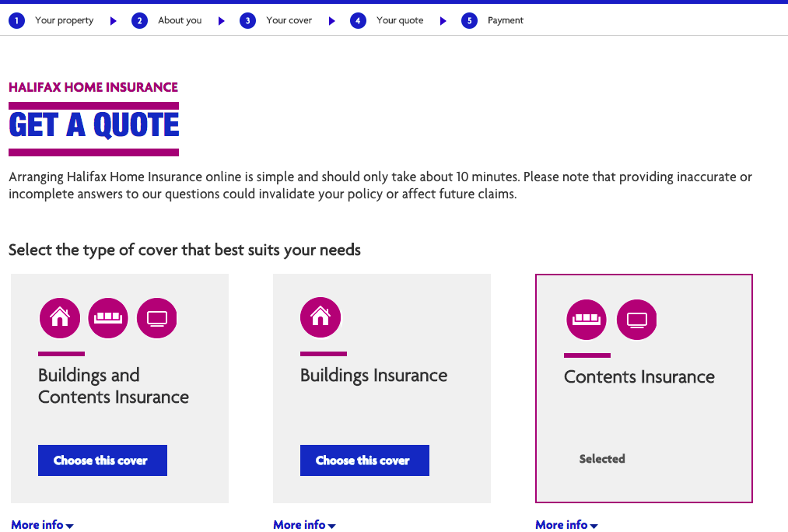The height and width of the screenshot is (532, 788).
Task: Click house icon in Buildings and Contents card
Action: [x=59, y=318]
